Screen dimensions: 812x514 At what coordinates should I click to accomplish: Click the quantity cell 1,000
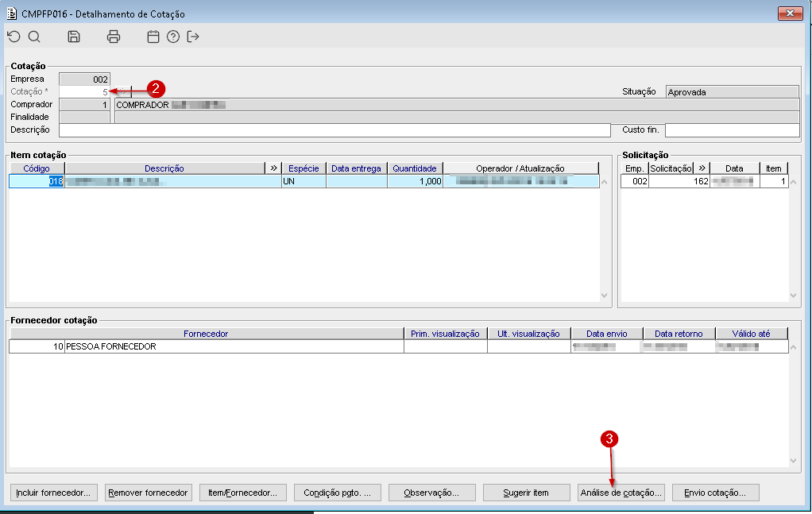[x=415, y=181]
